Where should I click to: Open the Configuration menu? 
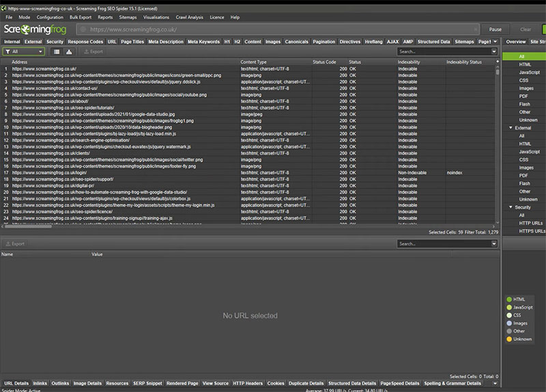coord(50,17)
